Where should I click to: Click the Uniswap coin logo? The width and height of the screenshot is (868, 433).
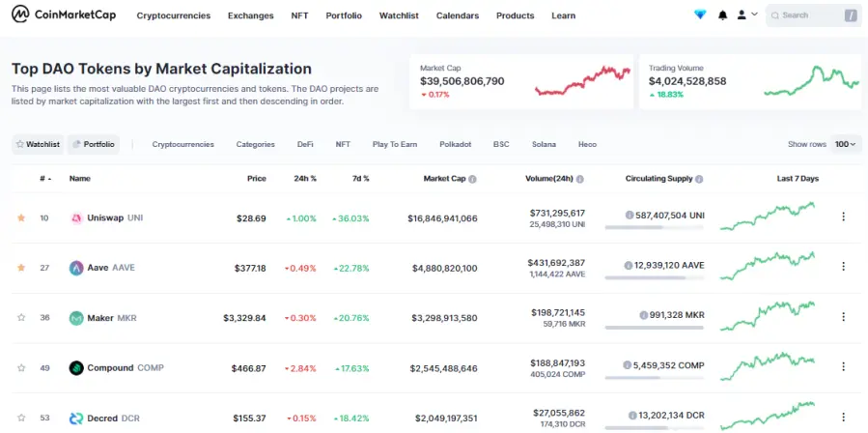[x=76, y=218]
